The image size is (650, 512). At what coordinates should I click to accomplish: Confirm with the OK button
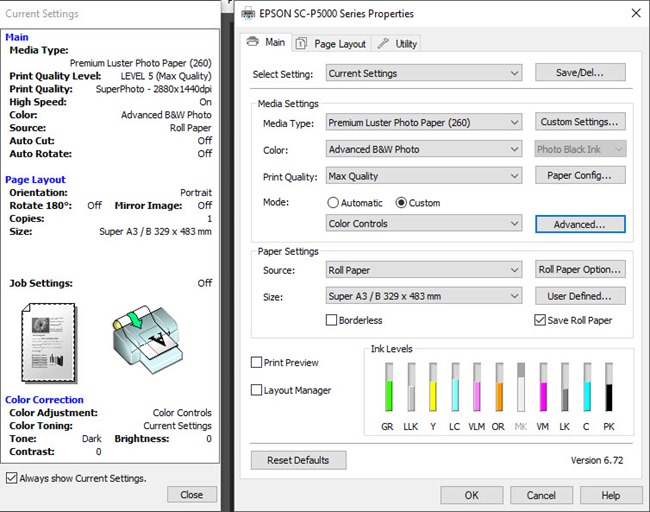click(x=472, y=495)
